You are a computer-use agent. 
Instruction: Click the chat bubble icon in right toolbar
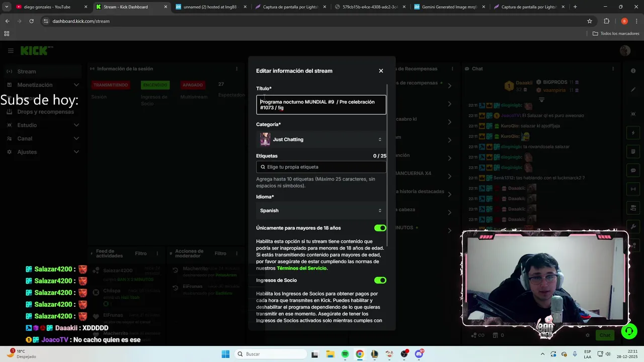point(633,170)
